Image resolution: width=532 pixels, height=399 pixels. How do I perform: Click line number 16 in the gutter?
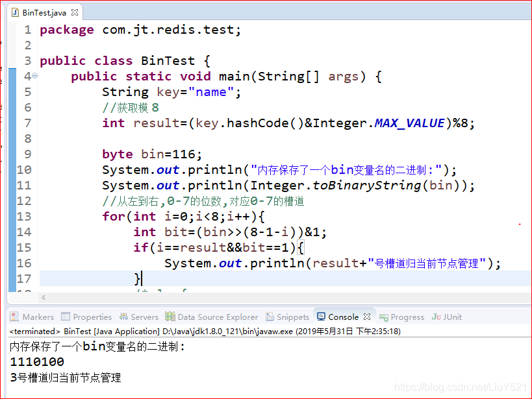(x=24, y=263)
